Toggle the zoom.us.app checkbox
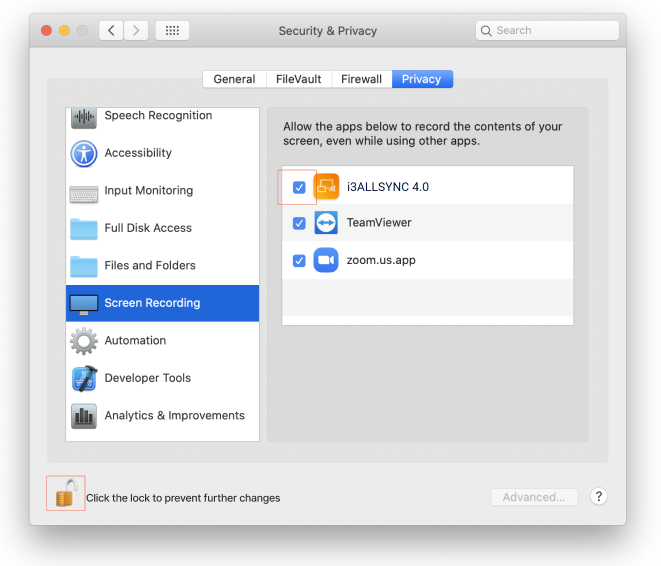The image size is (661, 566). (299, 260)
